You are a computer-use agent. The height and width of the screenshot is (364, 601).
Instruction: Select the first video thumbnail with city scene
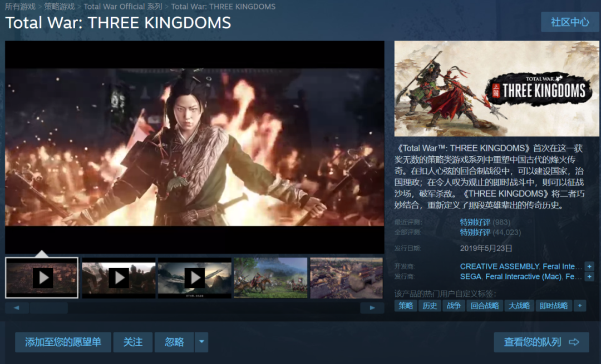(x=42, y=277)
